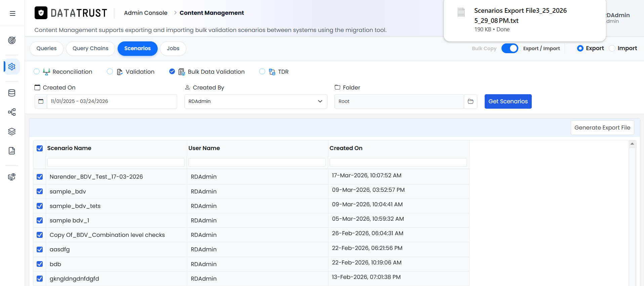Click the Bulk Data Validation icon
The image size is (644, 286).
(182, 72)
